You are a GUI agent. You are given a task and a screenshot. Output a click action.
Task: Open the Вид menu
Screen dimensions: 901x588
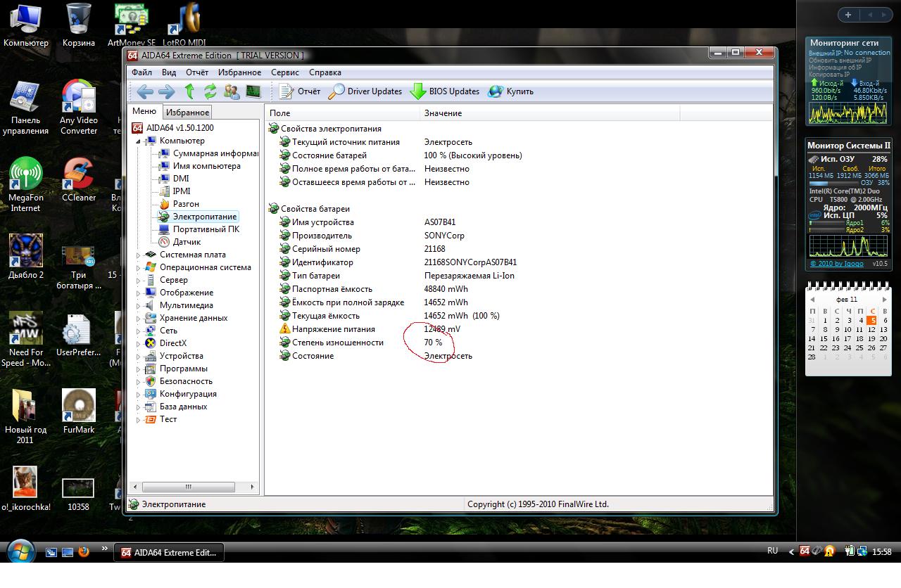point(169,72)
